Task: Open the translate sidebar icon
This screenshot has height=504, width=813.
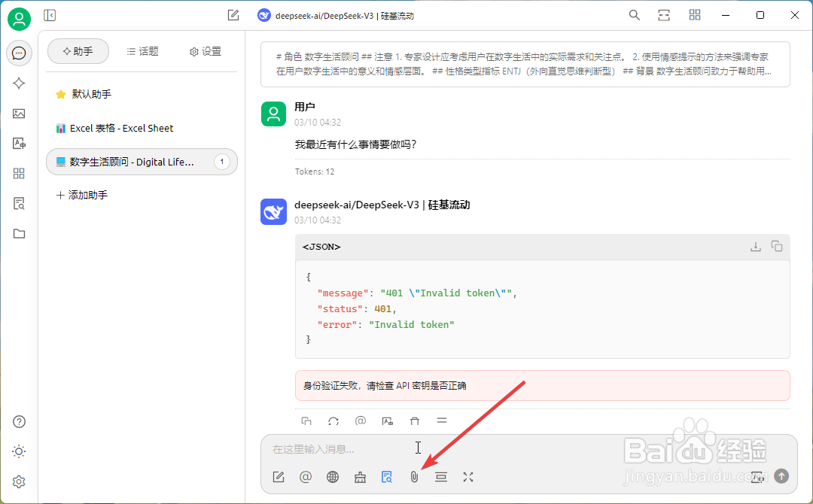Action: 19,144
